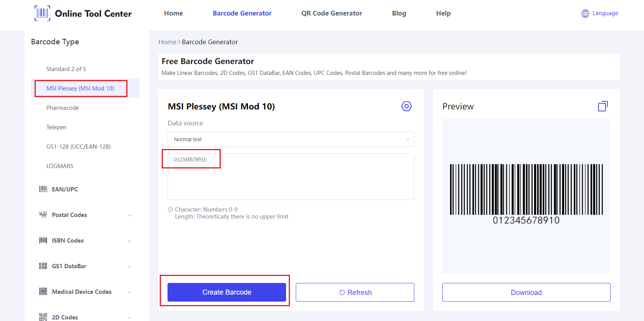
Task: Expand the GS1 DataBar chevron
Action: 129,267
